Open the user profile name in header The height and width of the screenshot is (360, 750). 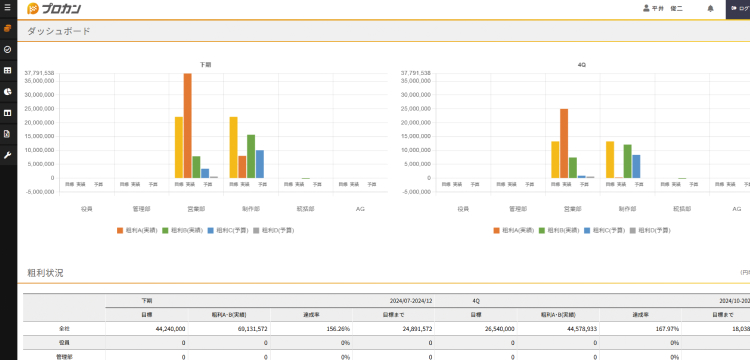(x=663, y=9)
